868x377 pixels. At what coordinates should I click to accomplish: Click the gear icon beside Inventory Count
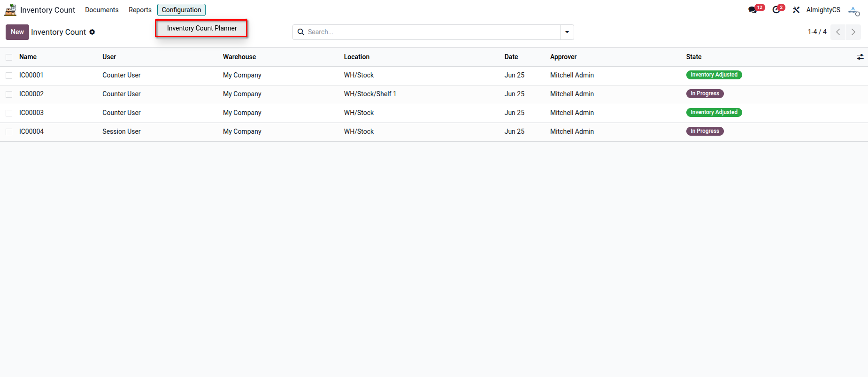(92, 32)
